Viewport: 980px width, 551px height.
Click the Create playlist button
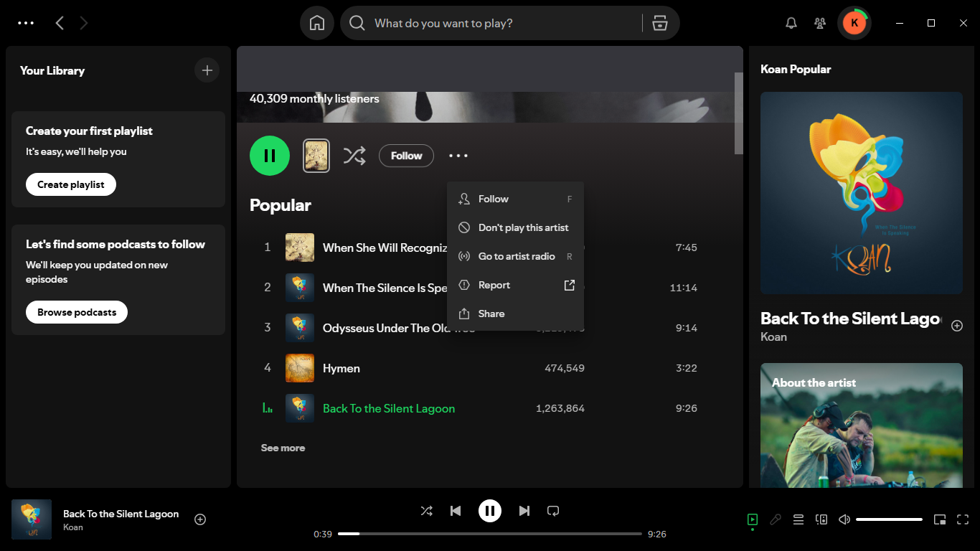point(71,184)
